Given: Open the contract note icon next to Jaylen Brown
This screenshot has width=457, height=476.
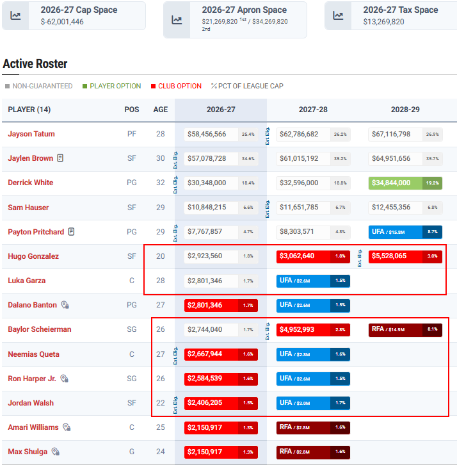Looking at the screenshot, I should (60, 158).
